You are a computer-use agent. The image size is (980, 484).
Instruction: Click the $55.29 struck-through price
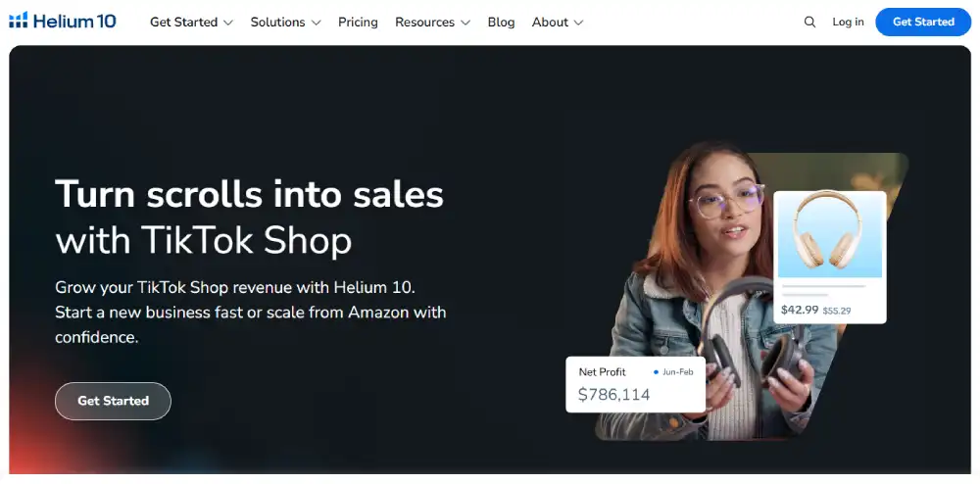[x=837, y=311]
